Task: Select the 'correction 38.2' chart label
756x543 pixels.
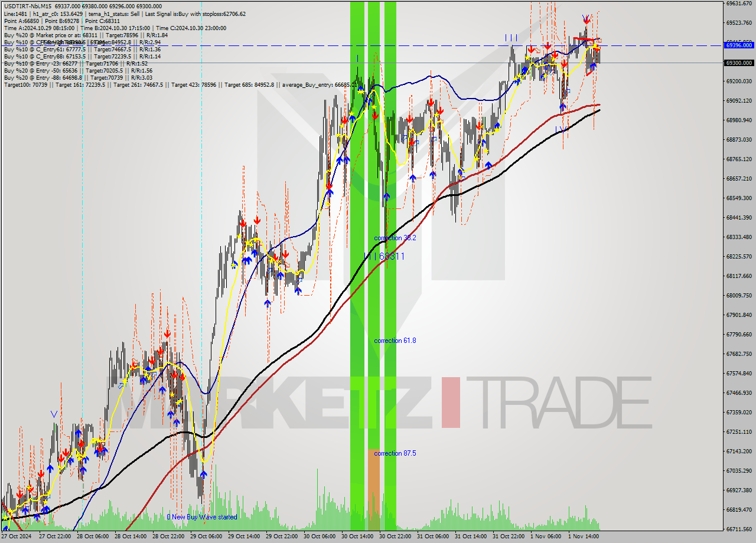Action: pos(395,238)
